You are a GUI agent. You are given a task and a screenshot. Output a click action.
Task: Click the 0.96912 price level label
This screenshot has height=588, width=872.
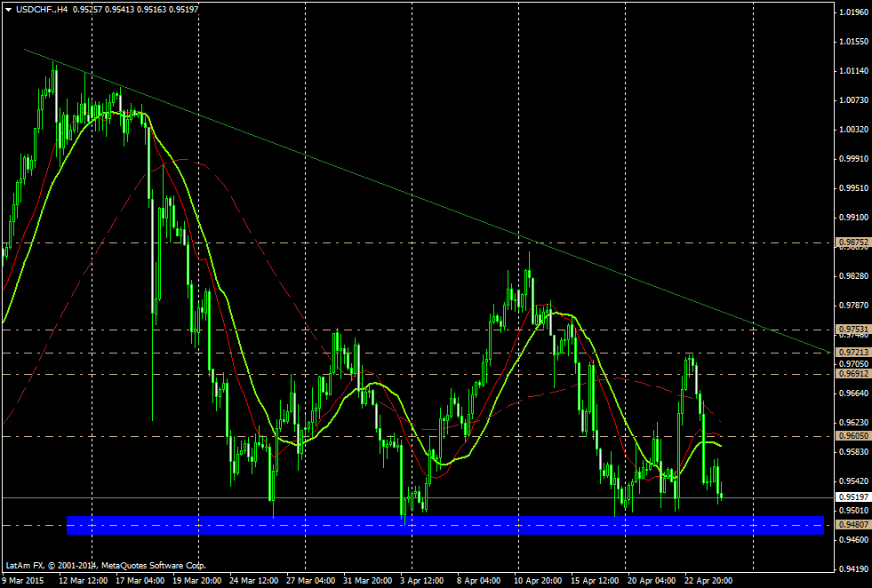[x=852, y=374]
